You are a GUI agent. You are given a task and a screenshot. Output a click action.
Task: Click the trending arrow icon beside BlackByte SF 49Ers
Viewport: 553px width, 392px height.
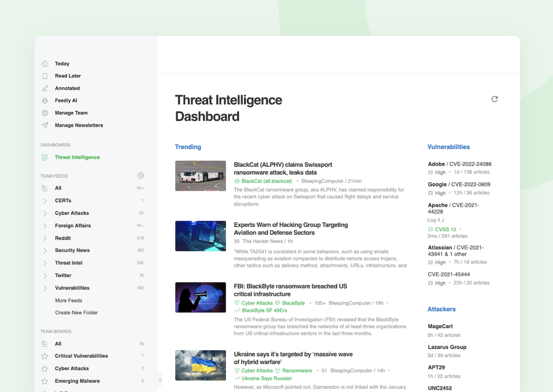(x=237, y=310)
